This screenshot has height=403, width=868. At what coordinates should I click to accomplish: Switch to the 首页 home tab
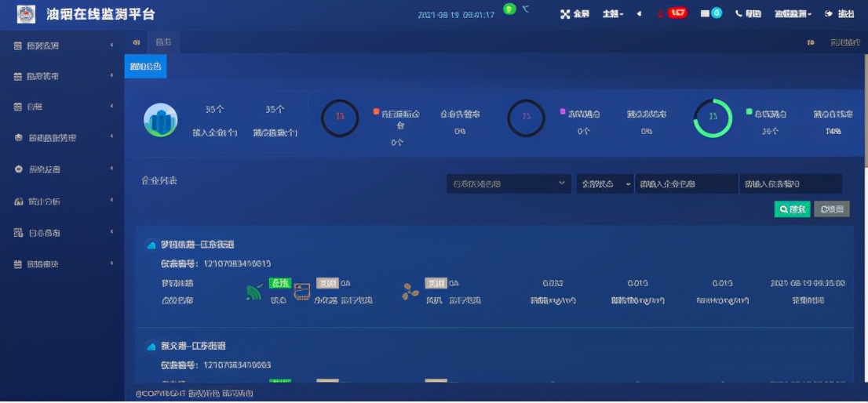pos(163,42)
